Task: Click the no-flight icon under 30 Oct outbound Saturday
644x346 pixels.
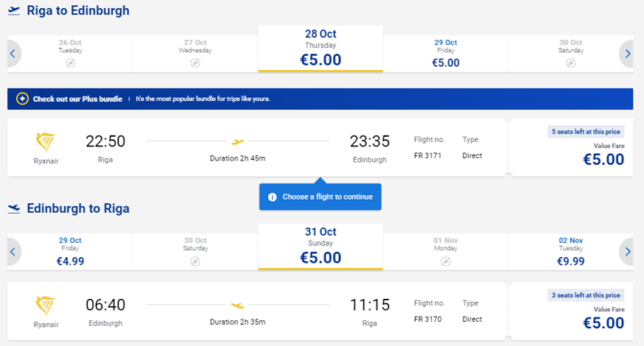Action: [570, 63]
